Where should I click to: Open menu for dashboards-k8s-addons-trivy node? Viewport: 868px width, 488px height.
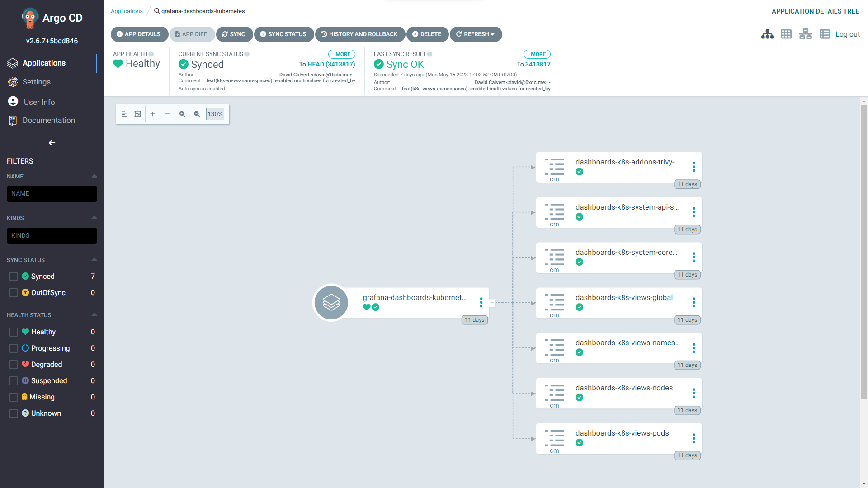[x=694, y=167]
